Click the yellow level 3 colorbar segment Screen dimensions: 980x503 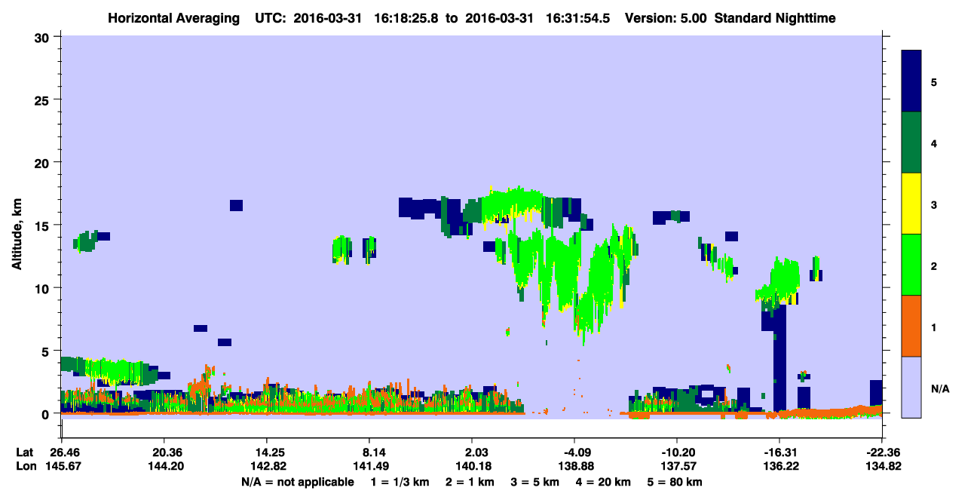(x=911, y=204)
